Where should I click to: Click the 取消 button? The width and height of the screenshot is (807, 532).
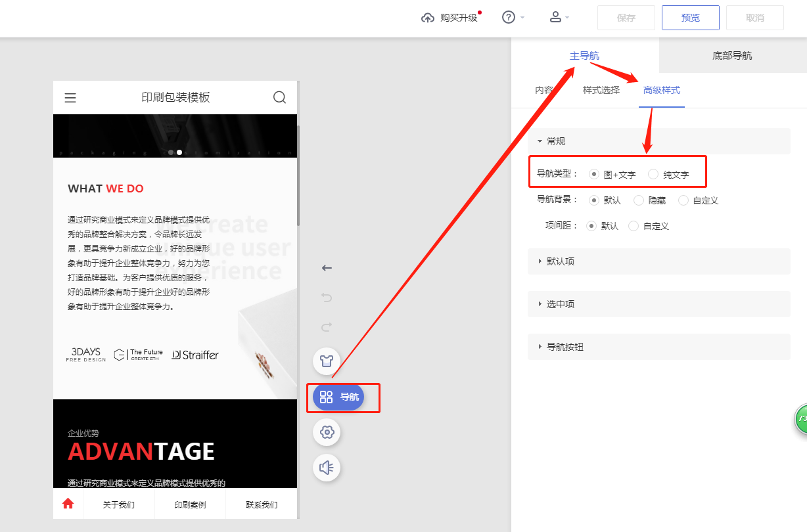point(755,18)
